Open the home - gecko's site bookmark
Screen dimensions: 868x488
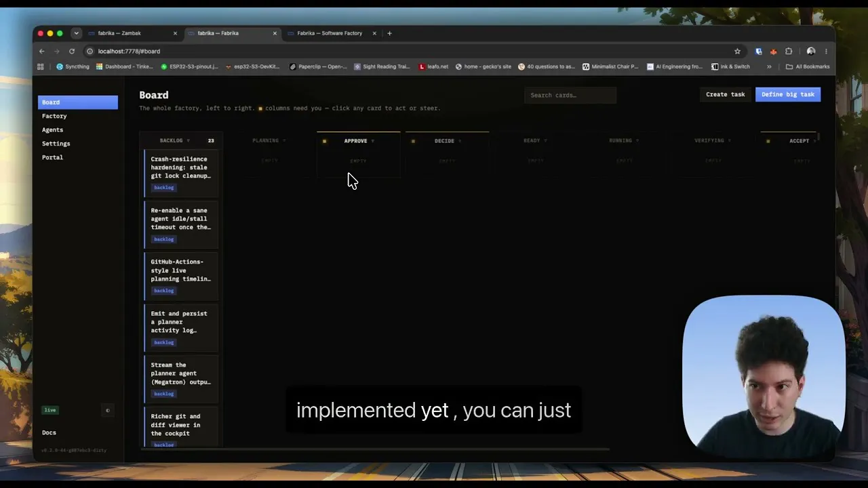point(484,66)
